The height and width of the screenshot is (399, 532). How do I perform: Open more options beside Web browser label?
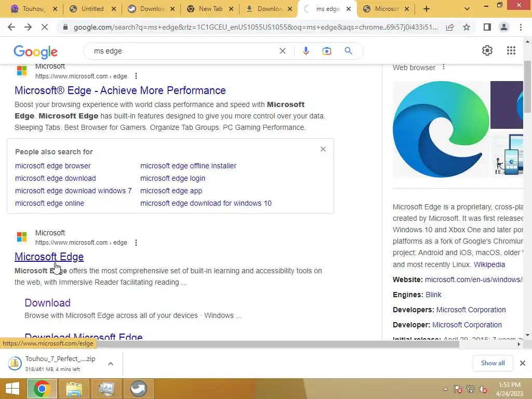pos(444,67)
